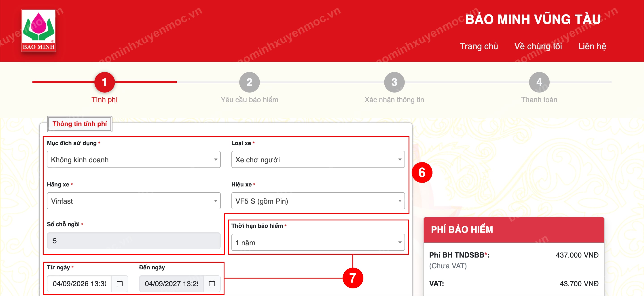Open the Loại xe dropdown
This screenshot has width=644, height=296.
pyautogui.click(x=318, y=159)
